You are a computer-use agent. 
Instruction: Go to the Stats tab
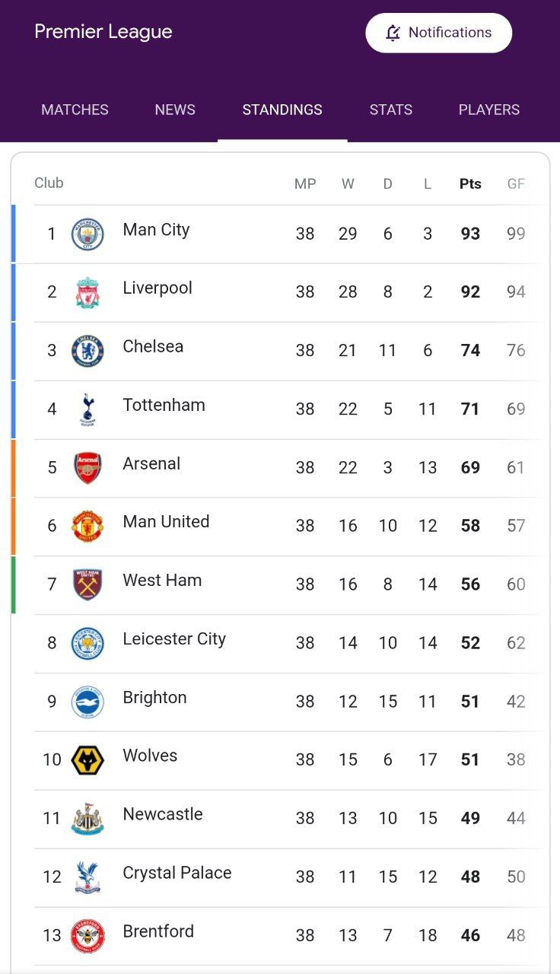391,110
